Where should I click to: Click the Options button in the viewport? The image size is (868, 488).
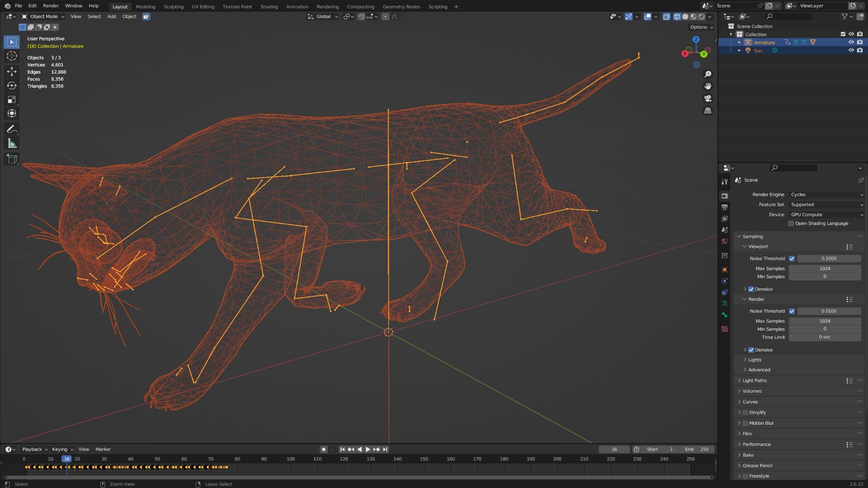701,27
